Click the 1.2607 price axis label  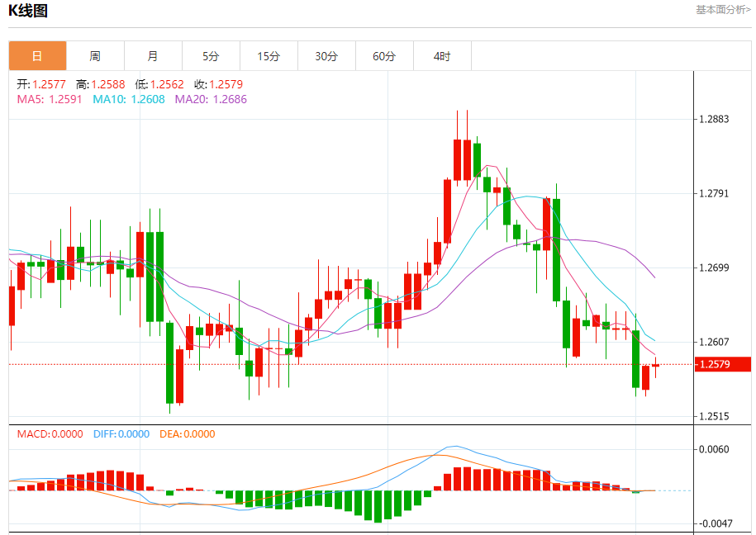pos(714,342)
